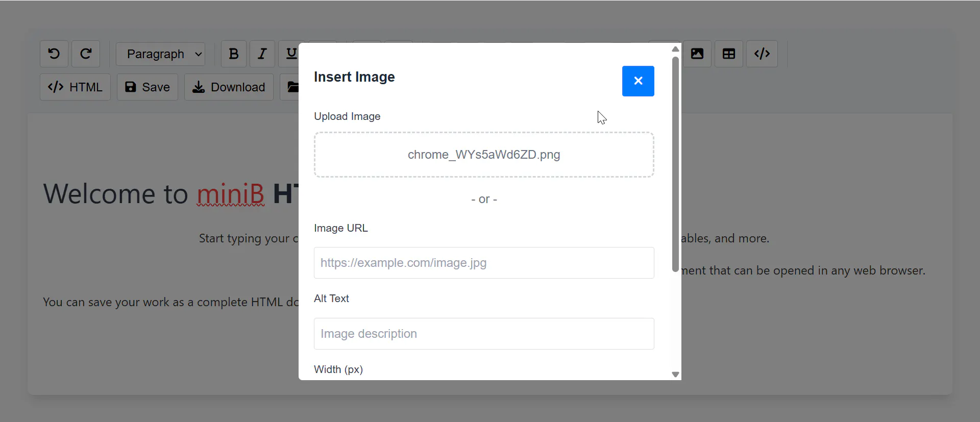Click the dialog scrollbar down arrow
This screenshot has height=422, width=980.
[675, 375]
